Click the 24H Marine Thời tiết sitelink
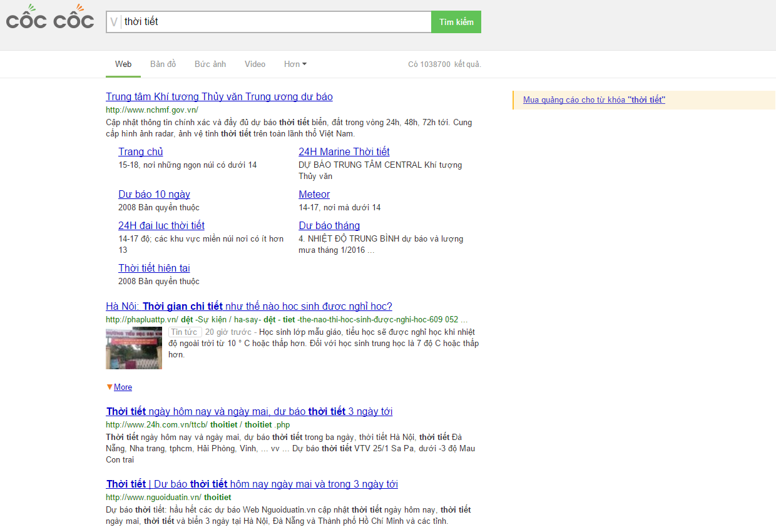776x532 pixels. [x=344, y=152]
